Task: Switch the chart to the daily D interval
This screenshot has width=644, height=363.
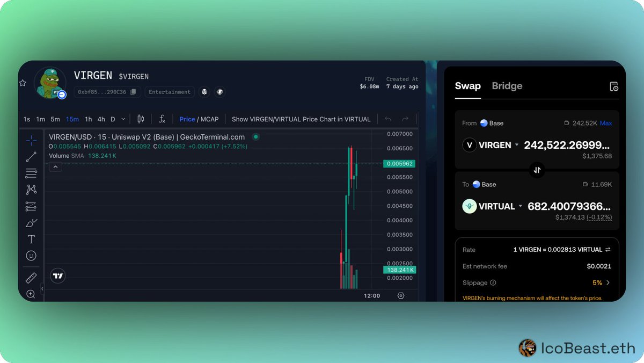Action: [113, 119]
